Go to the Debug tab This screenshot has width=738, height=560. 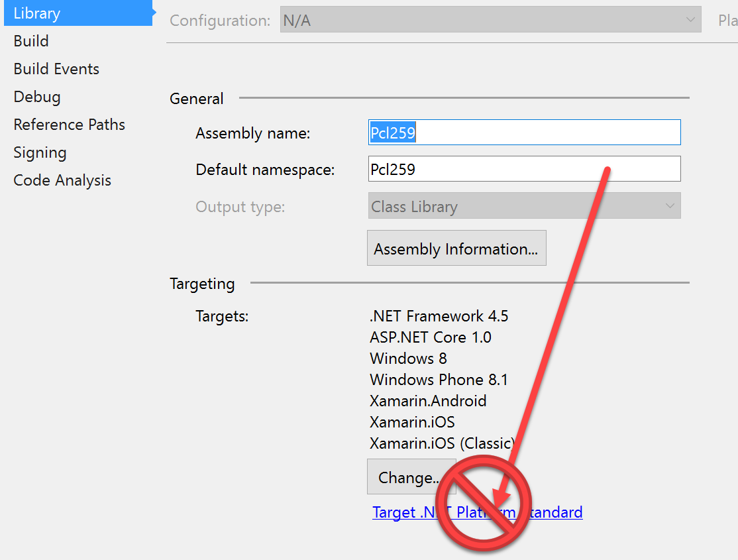[37, 97]
